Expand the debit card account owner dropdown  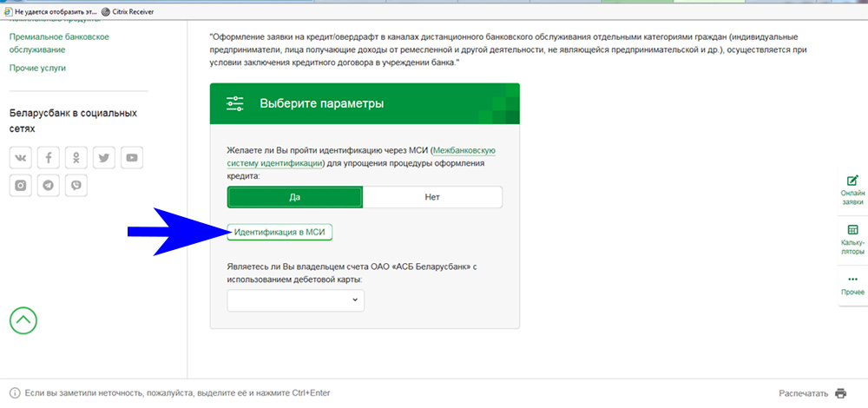[296, 300]
